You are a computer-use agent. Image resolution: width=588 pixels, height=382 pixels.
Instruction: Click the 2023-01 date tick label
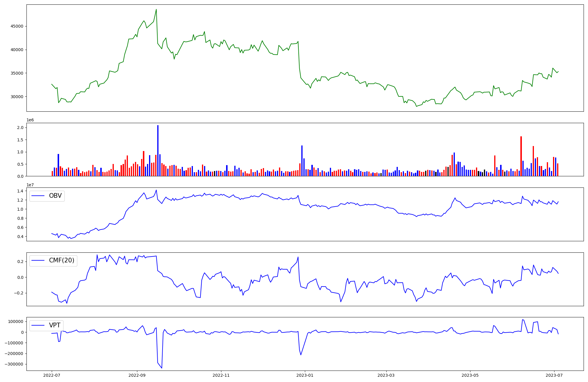305,375
